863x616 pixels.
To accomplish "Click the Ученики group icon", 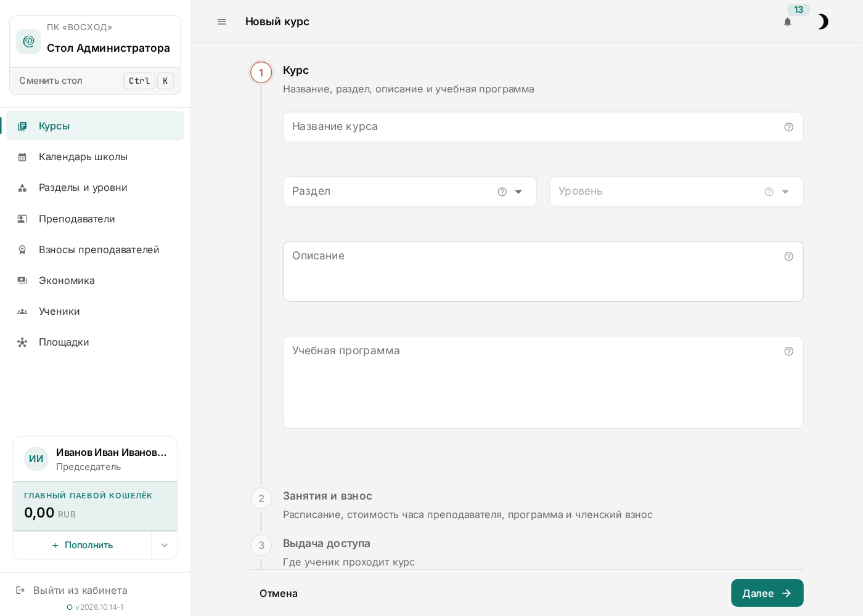I will [22, 312].
